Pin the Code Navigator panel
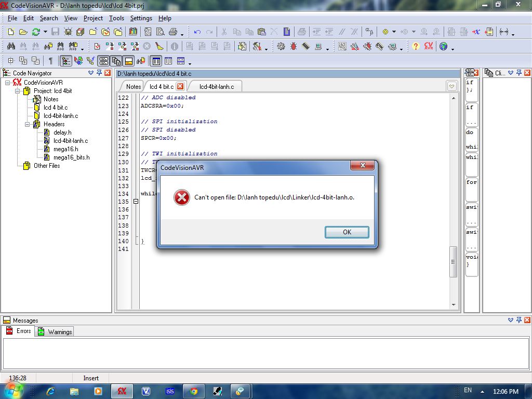 pos(99,73)
